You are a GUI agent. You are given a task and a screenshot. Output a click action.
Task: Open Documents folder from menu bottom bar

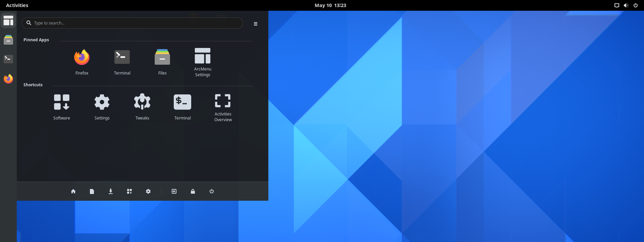point(92,191)
